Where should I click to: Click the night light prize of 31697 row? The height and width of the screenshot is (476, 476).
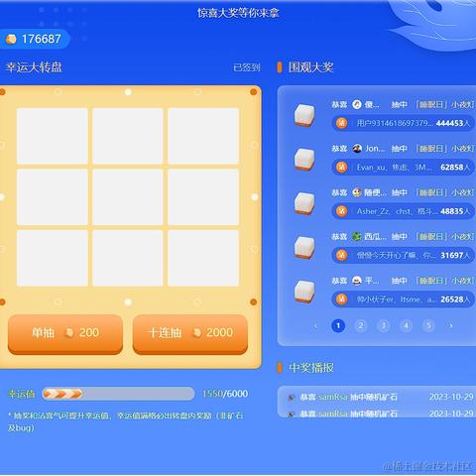coord(304,247)
